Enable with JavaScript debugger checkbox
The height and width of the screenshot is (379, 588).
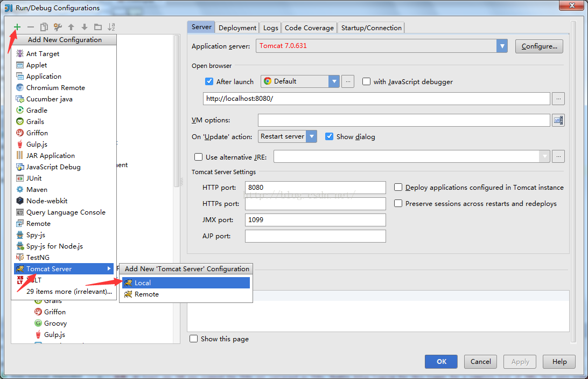(366, 81)
